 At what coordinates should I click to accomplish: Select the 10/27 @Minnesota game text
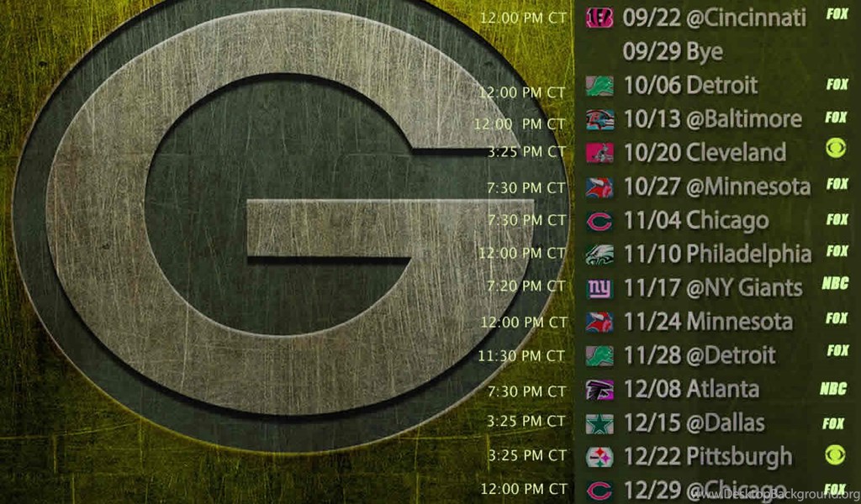(717, 187)
